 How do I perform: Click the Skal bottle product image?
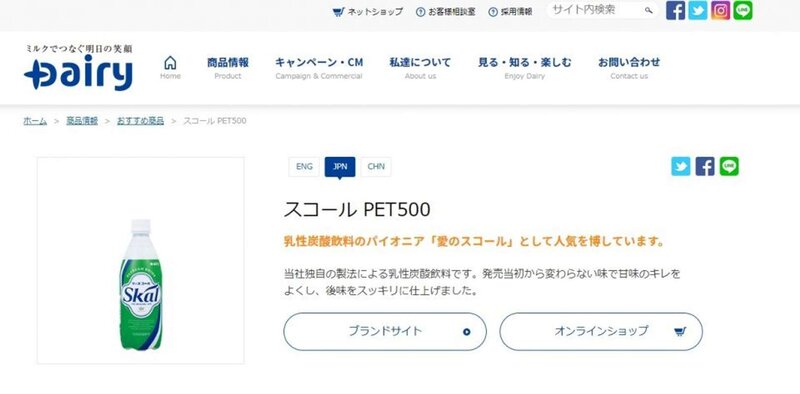pyautogui.click(x=141, y=285)
